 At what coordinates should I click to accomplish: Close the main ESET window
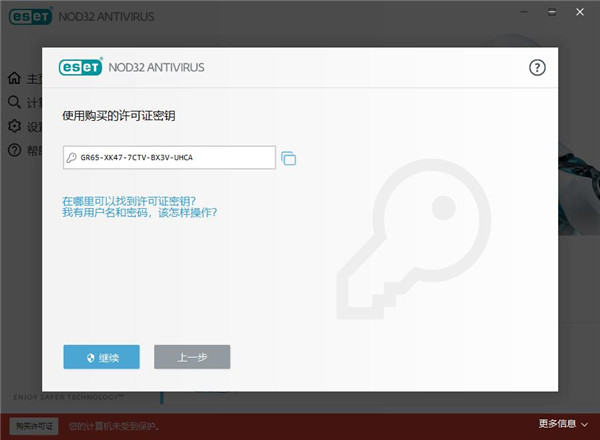point(580,12)
